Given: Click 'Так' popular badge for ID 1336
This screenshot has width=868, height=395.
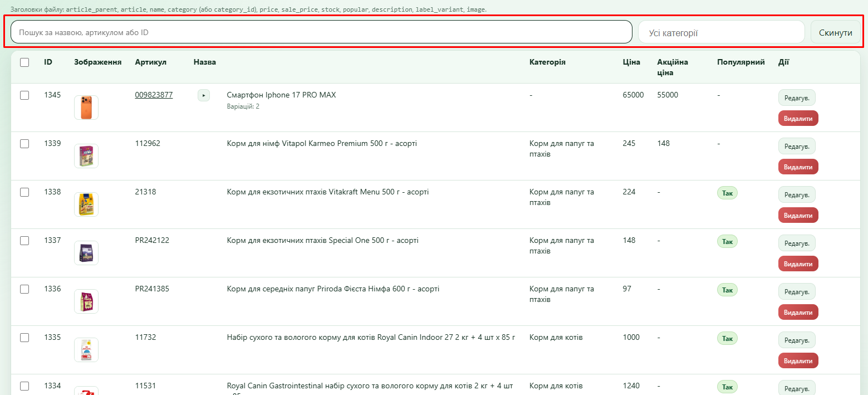Looking at the screenshot, I should coord(727,290).
